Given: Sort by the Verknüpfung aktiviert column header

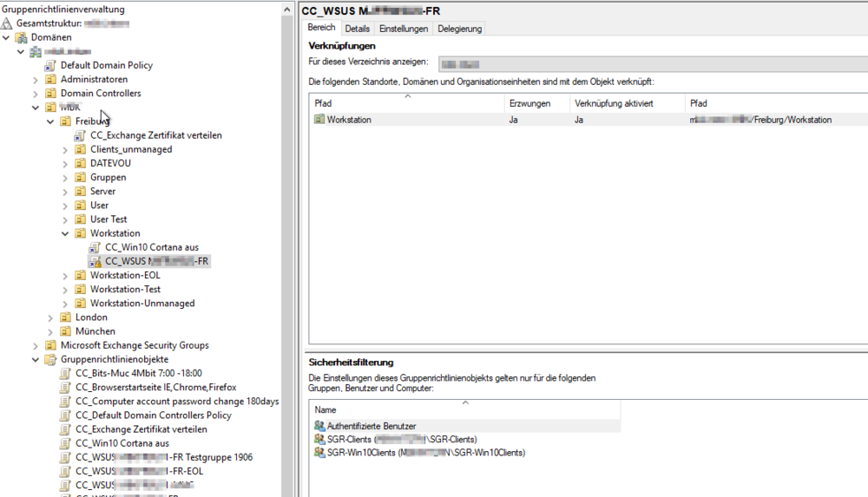Looking at the screenshot, I should 615,103.
